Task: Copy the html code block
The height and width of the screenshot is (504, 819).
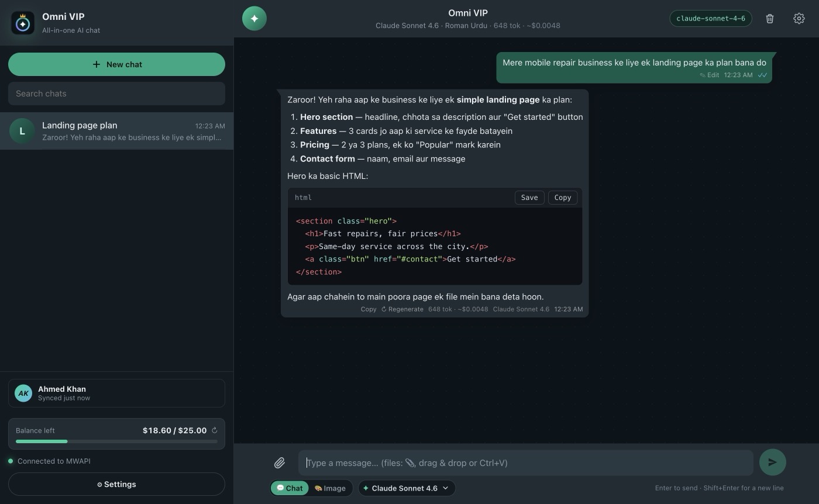Action: 563,198
